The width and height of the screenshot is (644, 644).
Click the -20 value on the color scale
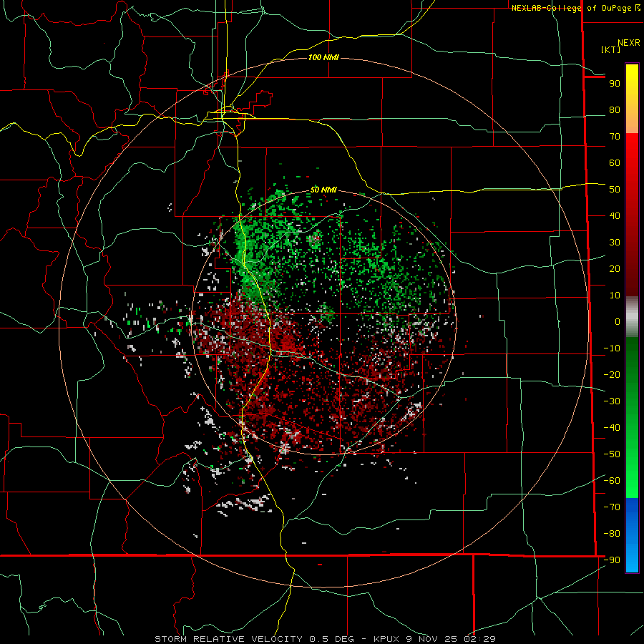[x=612, y=375]
